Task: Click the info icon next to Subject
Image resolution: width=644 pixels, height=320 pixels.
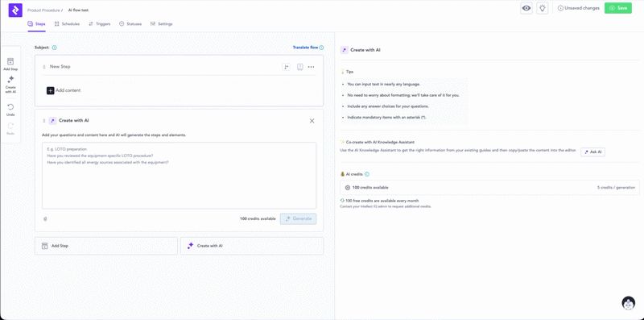Action: (x=54, y=48)
